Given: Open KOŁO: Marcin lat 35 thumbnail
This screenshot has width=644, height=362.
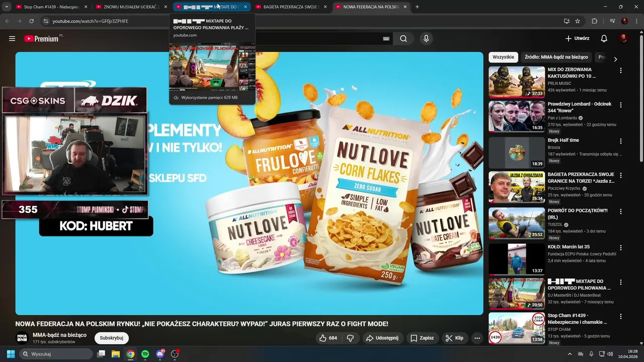Looking at the screenshot, I should pos(517,259).
